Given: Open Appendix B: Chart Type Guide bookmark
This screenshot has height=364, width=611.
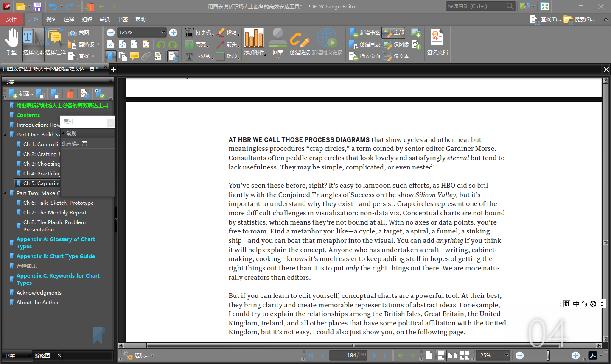Looking at the screenshot, I should (x=56, y=256).
